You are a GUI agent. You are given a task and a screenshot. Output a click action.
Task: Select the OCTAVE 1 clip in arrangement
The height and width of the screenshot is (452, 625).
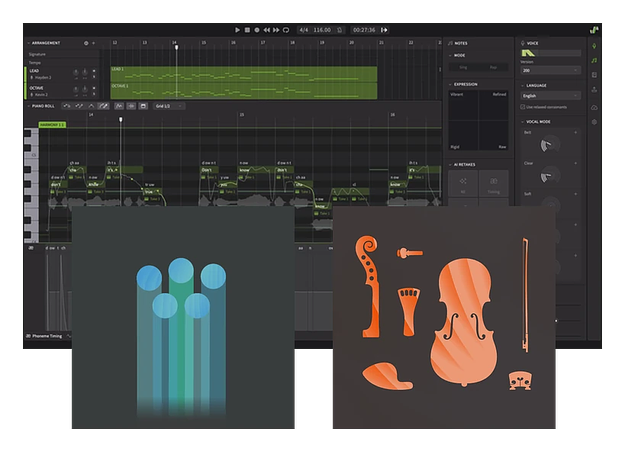click(244, 91)
